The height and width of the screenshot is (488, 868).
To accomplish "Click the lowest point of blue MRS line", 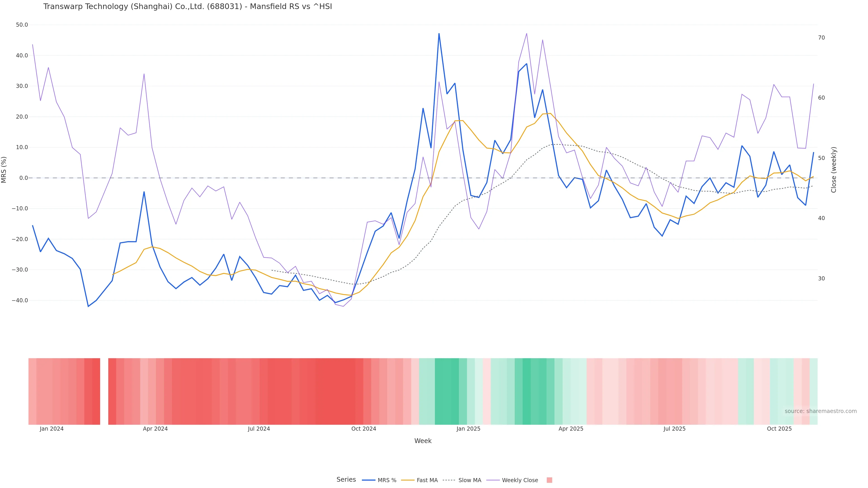I will click(88, 306).
